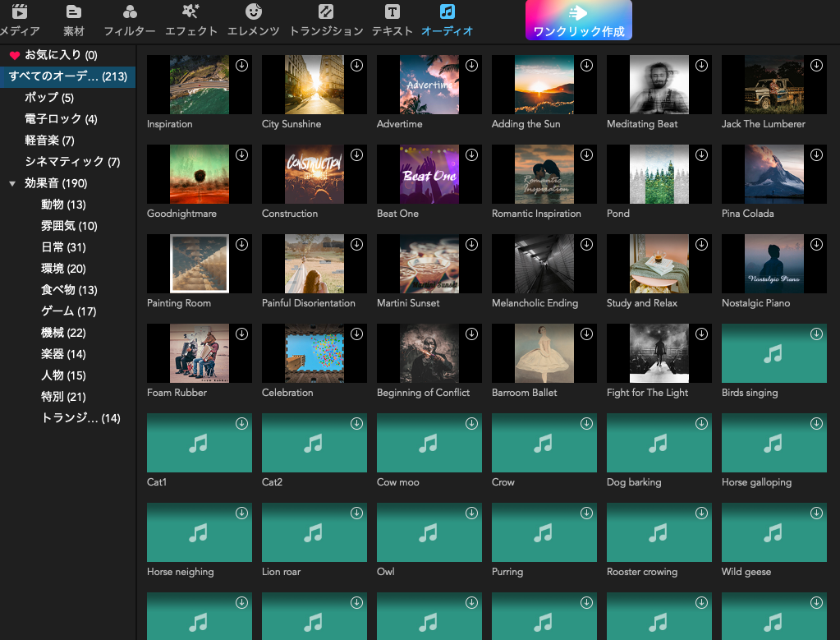
Task: Open the テキスト text icon
Action: (392, 12)
